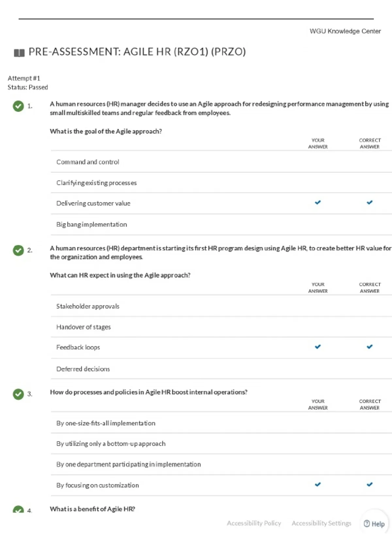Click correct-answer checkmark for Feedback loops
Screen dimensions: 392x556
369,347
